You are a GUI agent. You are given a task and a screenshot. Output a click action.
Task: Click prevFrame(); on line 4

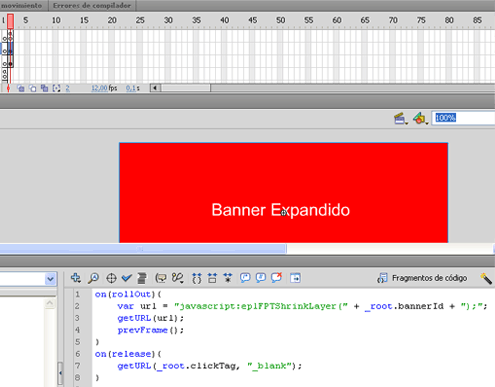point(150,330)
